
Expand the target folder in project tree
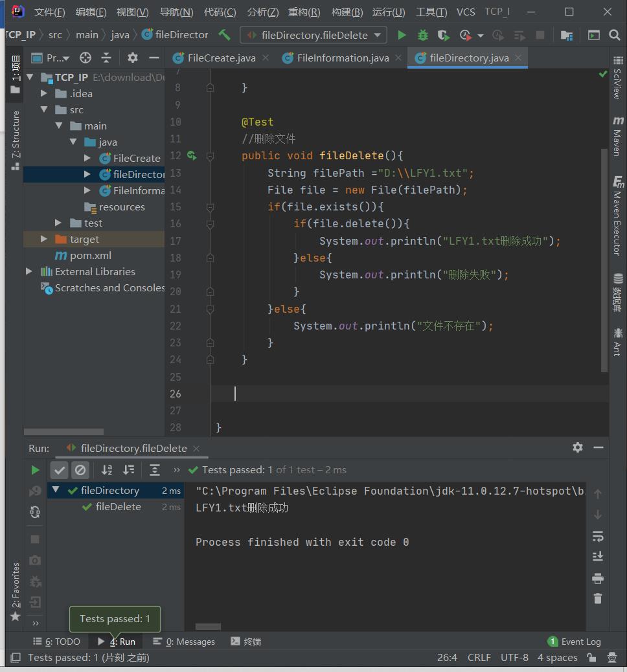(44, 239)
